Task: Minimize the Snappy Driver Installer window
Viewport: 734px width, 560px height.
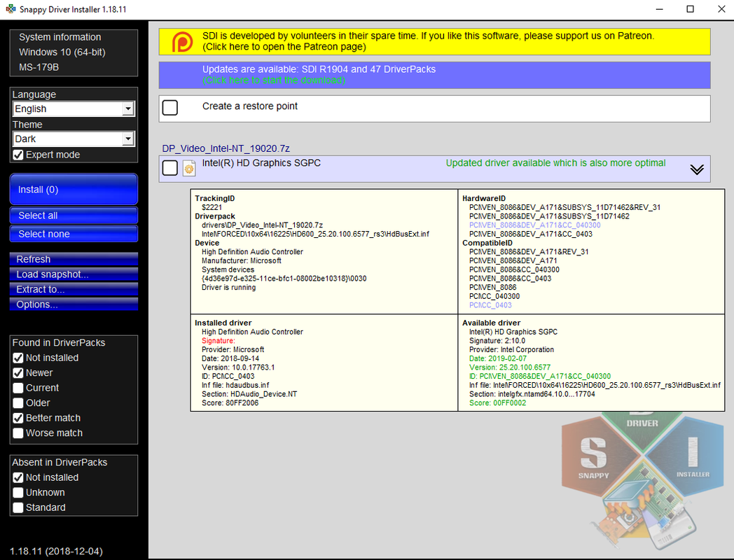Action: click(x=660, y=9)
